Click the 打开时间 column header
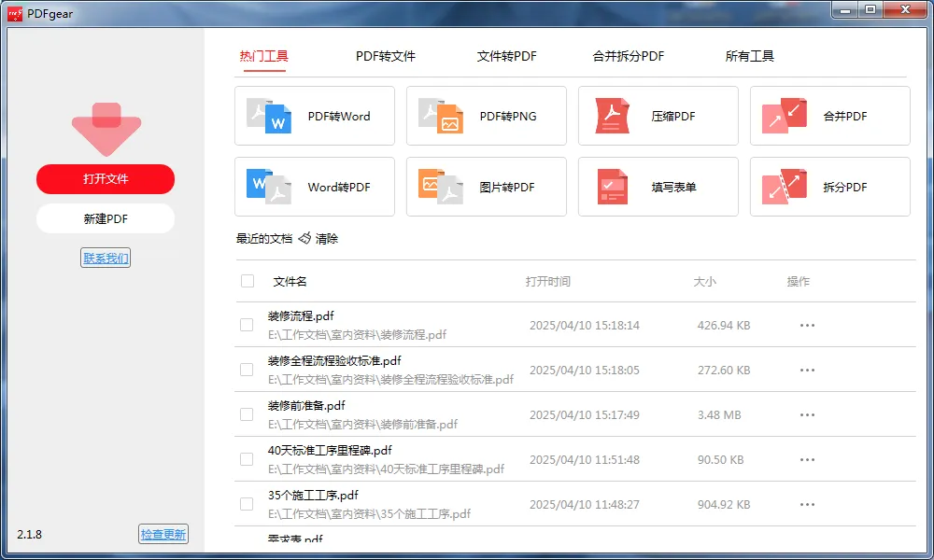The image size is (934, 560). coord(548,282)
